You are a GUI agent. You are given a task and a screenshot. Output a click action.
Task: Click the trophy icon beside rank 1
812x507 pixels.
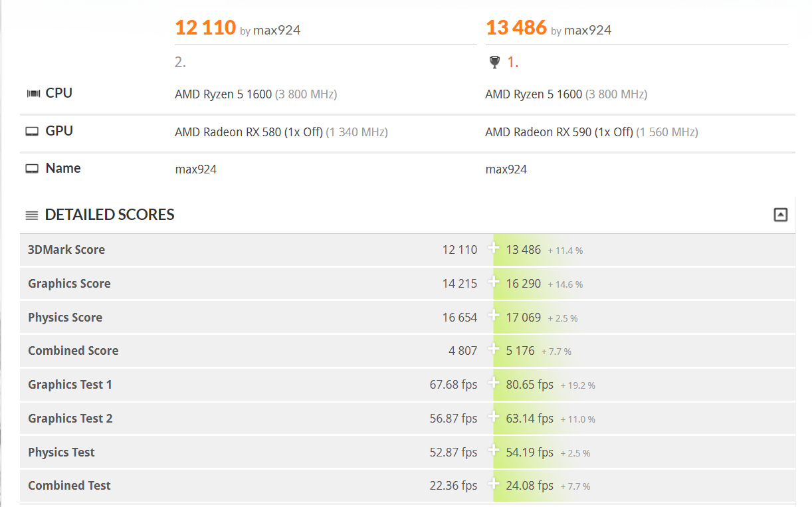point(494,62)
